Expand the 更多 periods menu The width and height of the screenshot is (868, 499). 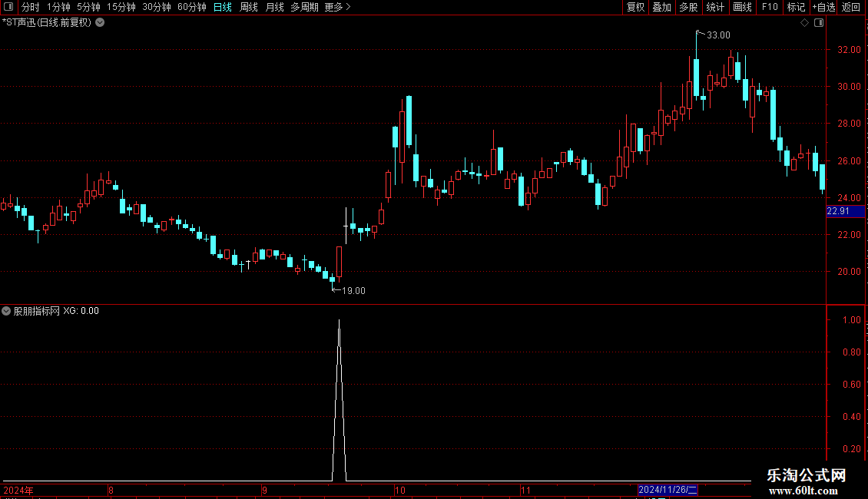338,7
